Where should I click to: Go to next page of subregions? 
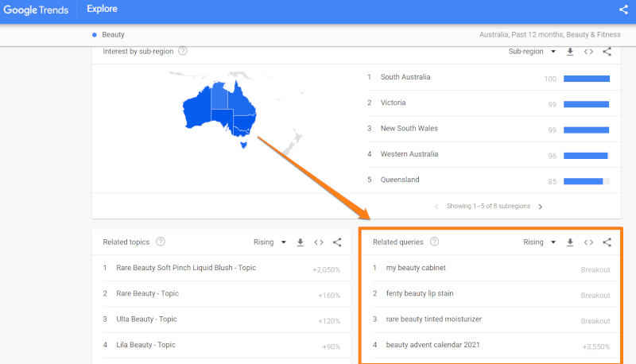pos(541,207)
